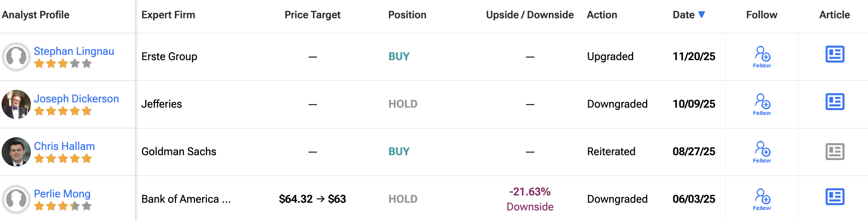Open the Jefferies article icon
This screenshot has width=868, height=221.
(x=835, y=102)
